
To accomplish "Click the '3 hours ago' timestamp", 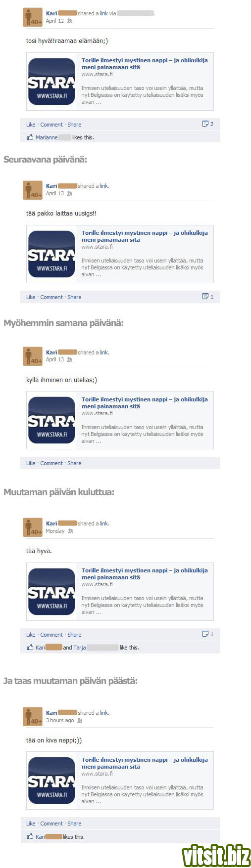I will [60, 720].
